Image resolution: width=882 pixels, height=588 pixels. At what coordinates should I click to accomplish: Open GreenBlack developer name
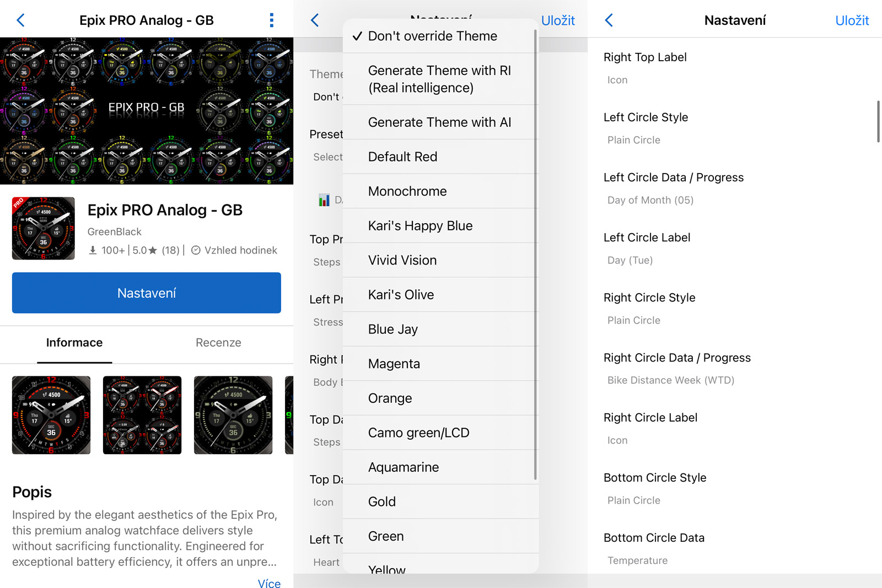click(x=114, y=232)
